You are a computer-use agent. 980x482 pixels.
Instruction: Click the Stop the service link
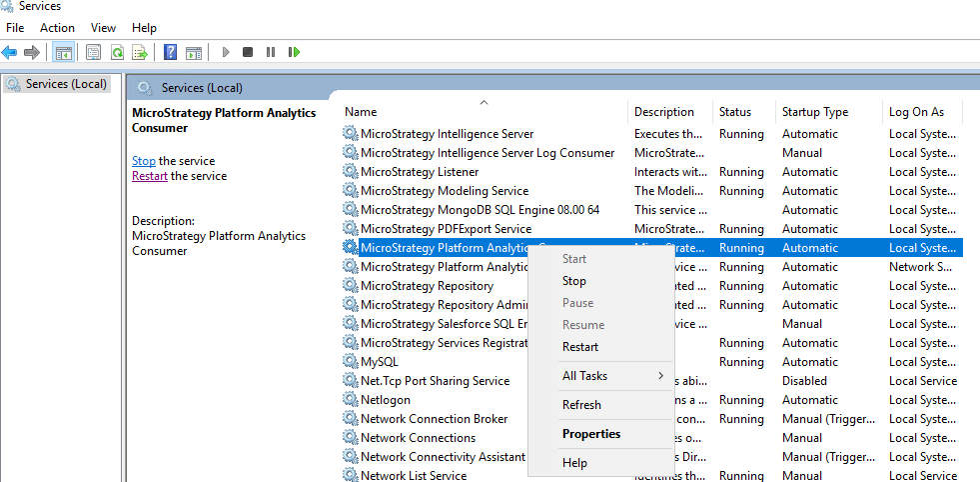[144, 161]
